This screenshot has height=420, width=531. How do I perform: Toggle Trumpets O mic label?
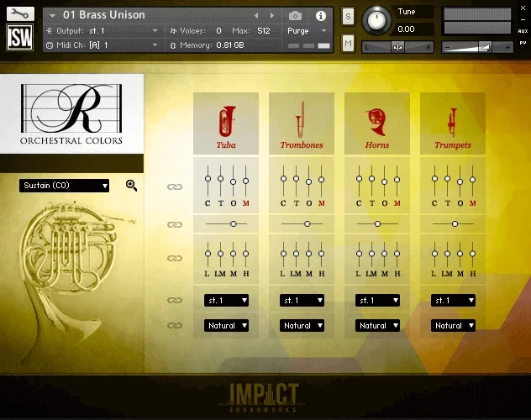coord(460,203)
